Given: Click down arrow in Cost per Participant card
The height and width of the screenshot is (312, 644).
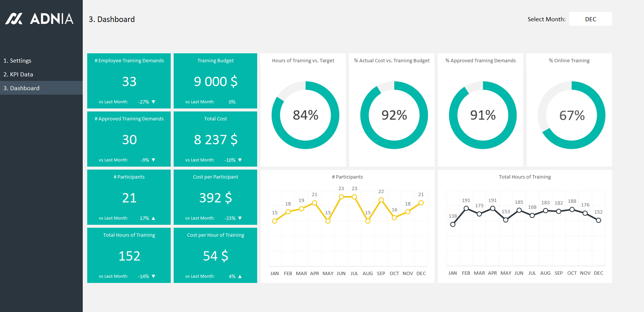Looking at the screenshot, I should pos(240,218).
